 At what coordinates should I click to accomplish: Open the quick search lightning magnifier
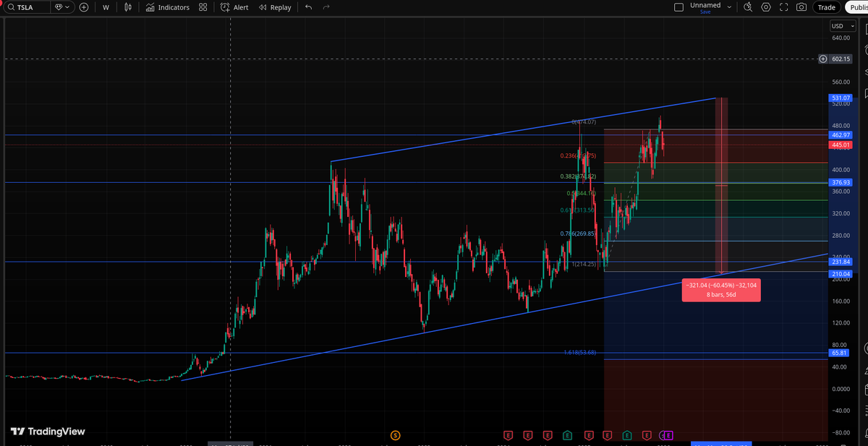point(748,7)
